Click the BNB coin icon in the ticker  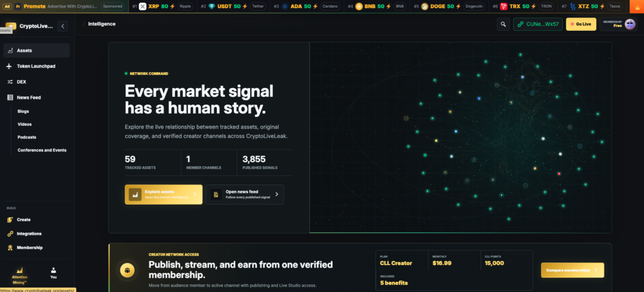[359, 6]
